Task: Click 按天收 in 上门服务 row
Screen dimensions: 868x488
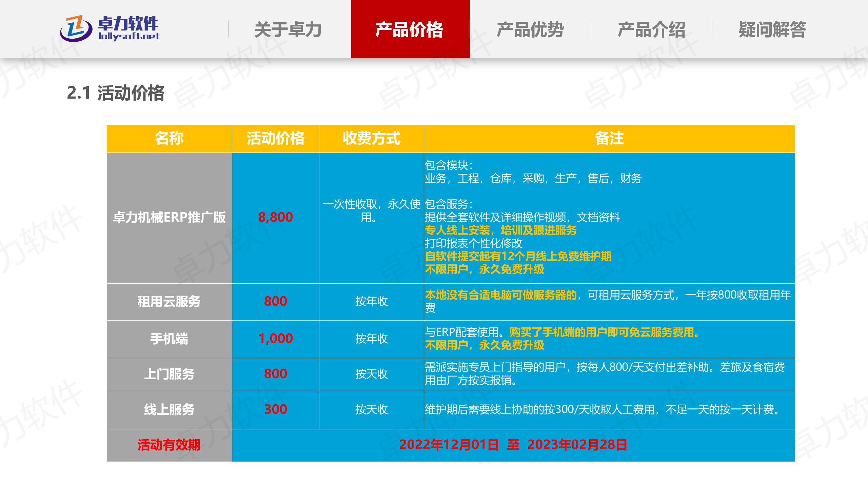Action: 372,374
